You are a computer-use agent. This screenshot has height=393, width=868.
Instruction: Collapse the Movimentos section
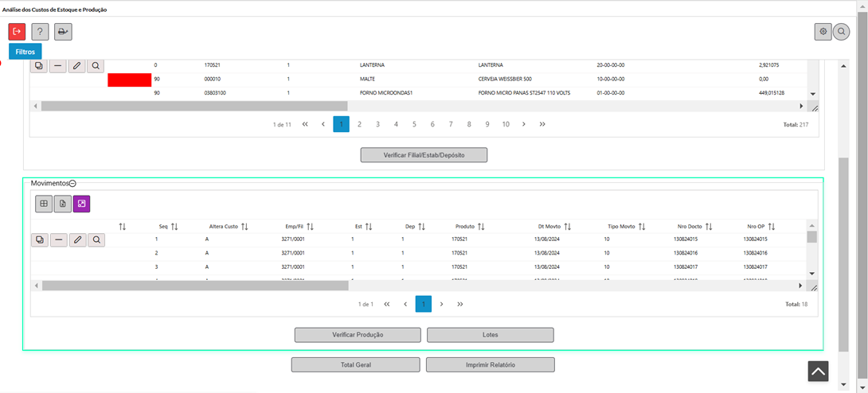tap(72, 184)
